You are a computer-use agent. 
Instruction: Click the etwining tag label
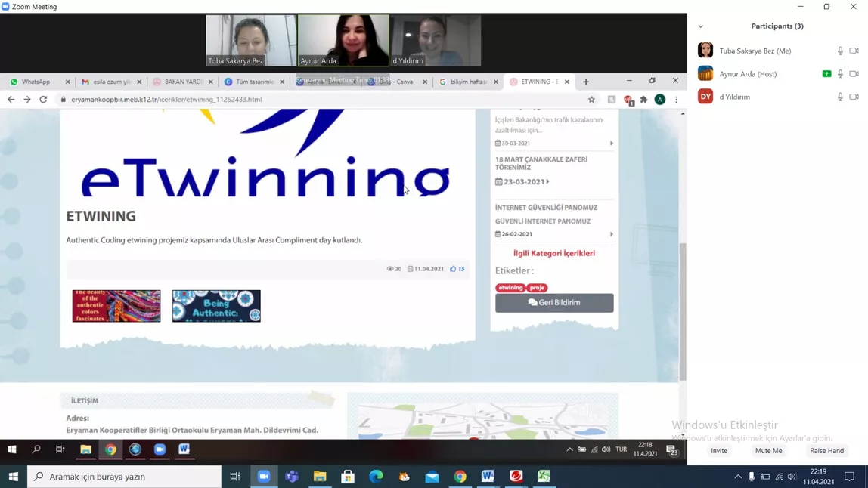click(x=510, y=288)
